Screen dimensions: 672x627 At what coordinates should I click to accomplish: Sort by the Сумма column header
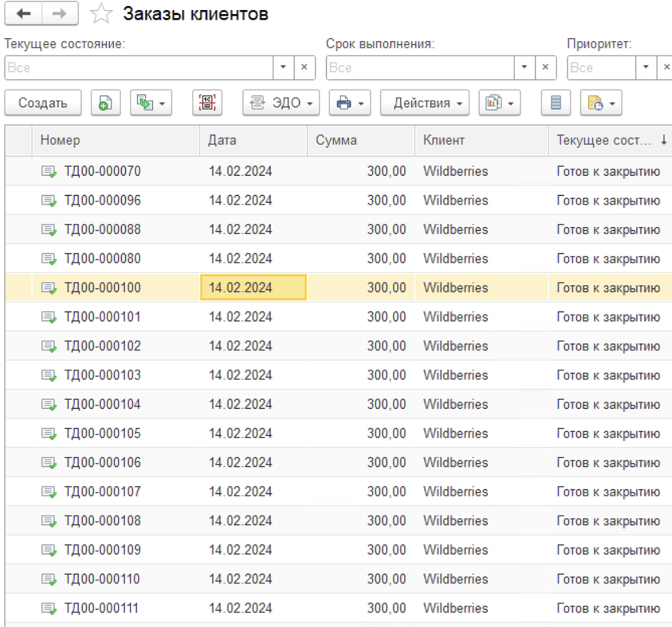click(x=360, y=141)
